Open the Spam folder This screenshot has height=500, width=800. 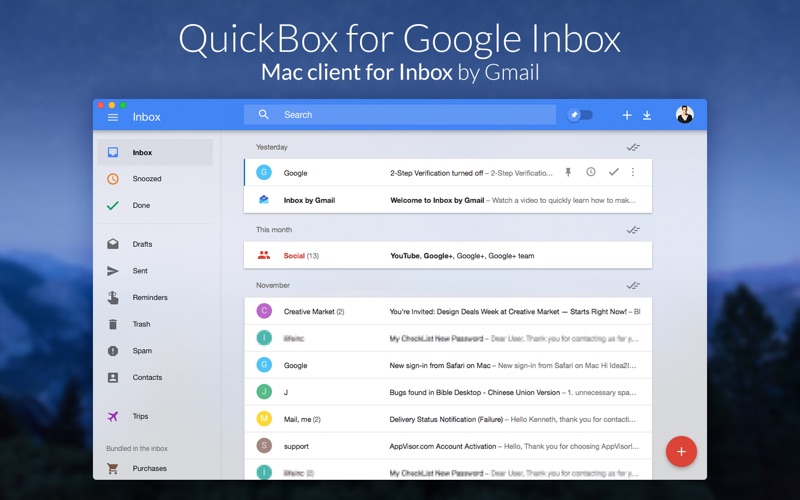155,351
